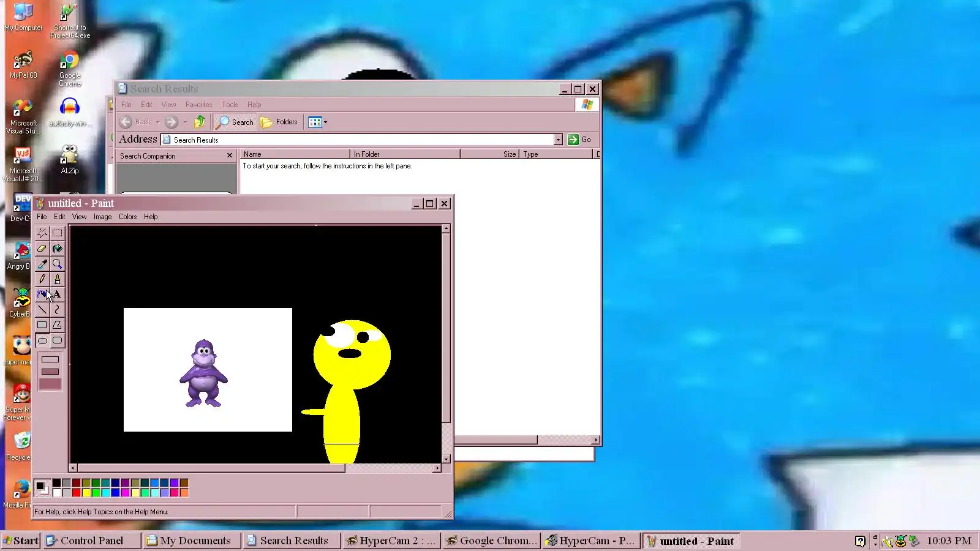Image resolution: width=980 pixels, height=551 pixels.
Task: Open the Views dropdown in explorer toolbar
Action: [317, 122]
